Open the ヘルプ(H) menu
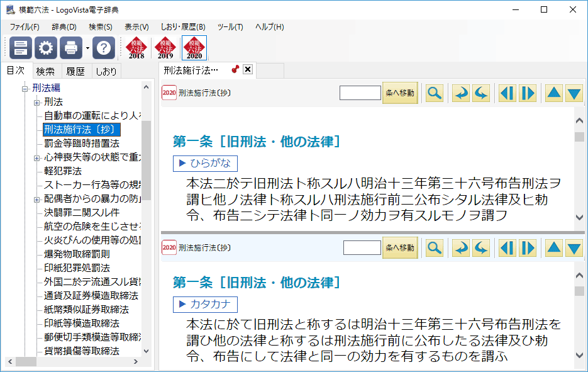Image resolution: width=588 pixels, height=372 pixels. 270,27
